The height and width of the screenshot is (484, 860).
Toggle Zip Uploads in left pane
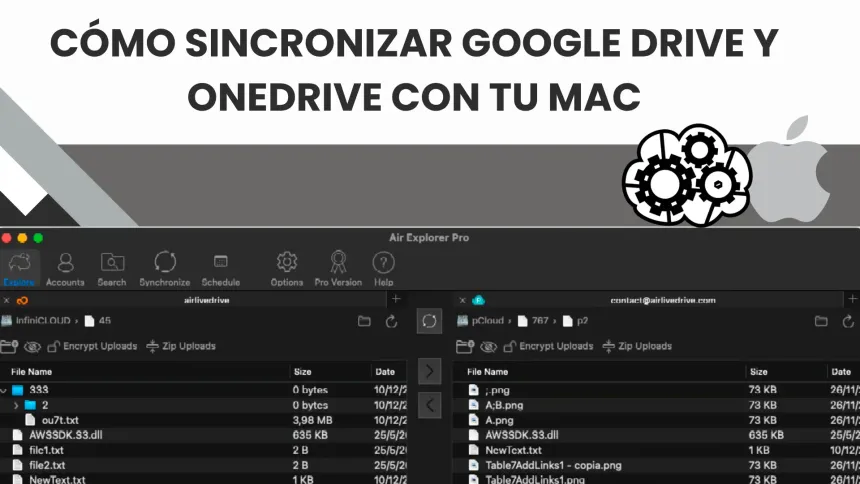pyautogui.click(x=182, y=346)
